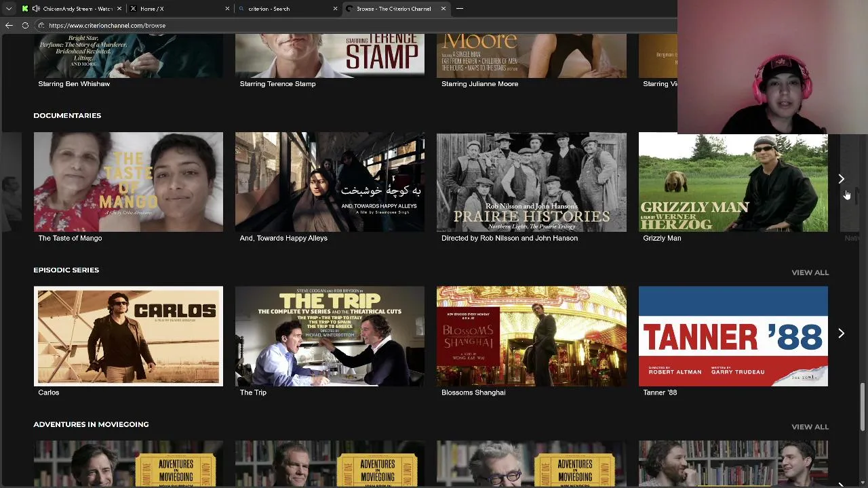Open the Carlos series thumbnail
This screenshot has height=488, width=868.
tap(128, 336)
